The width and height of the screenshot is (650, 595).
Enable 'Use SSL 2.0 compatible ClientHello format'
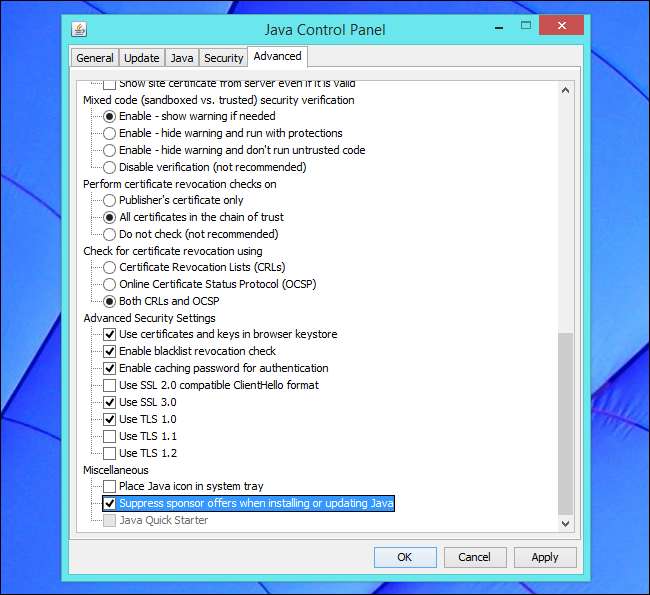coord(109,385)
